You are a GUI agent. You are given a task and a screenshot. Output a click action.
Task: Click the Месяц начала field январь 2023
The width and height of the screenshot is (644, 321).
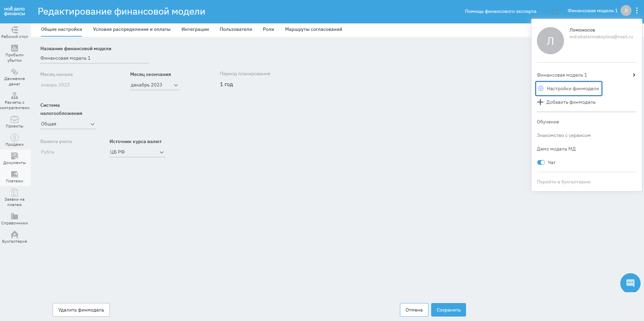64,85
